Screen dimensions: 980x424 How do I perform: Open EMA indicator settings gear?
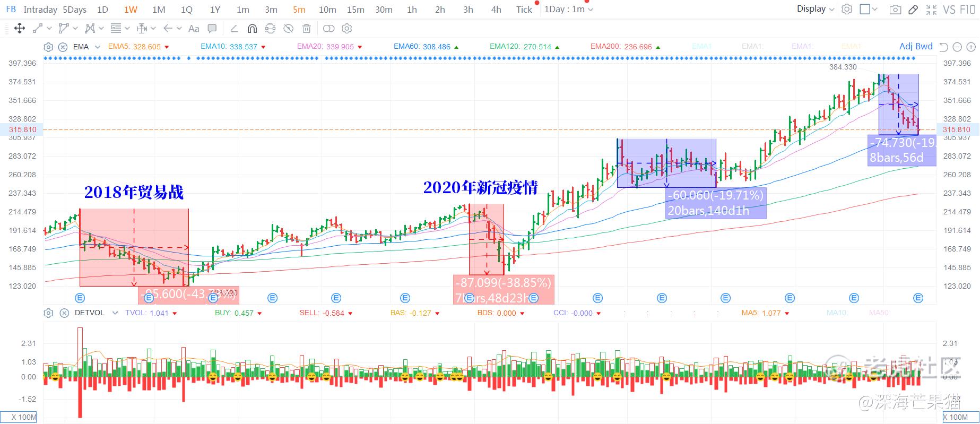click(48, 47)
